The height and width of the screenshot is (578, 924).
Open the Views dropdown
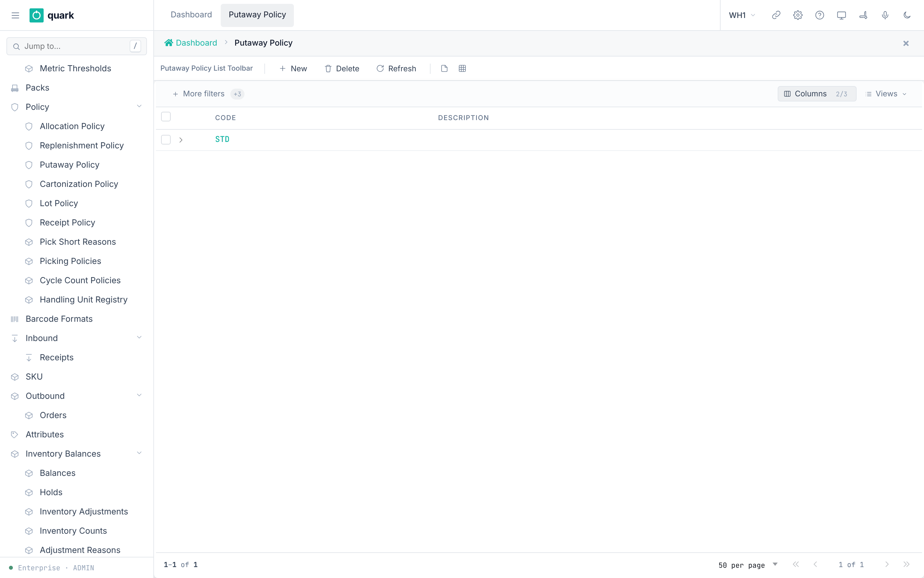(886, 94)
